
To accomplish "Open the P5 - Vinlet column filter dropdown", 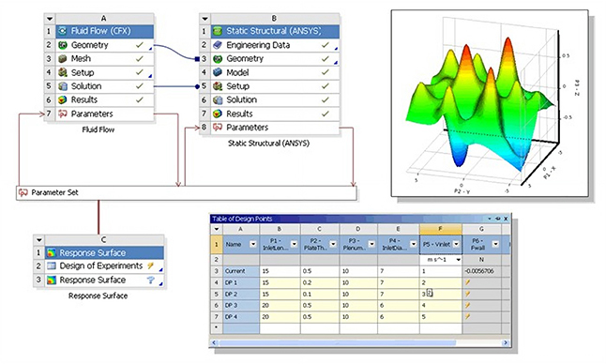I will pos(456,244).
